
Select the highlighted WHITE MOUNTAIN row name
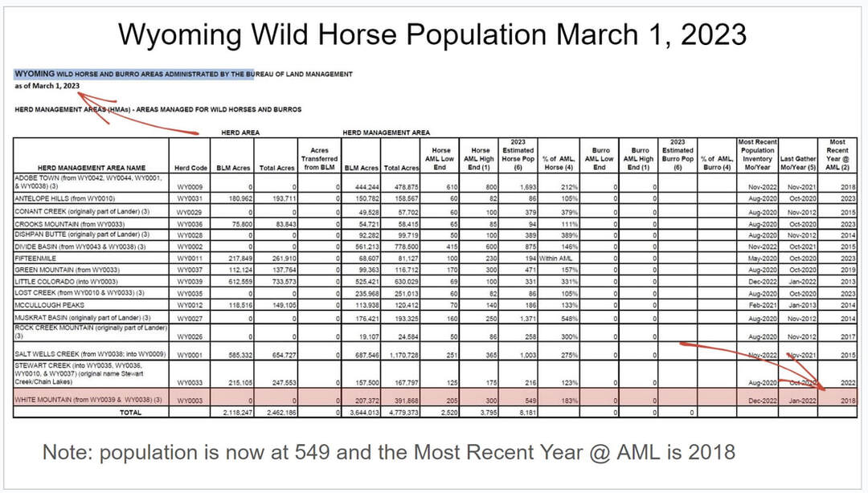tap(90, 399)
